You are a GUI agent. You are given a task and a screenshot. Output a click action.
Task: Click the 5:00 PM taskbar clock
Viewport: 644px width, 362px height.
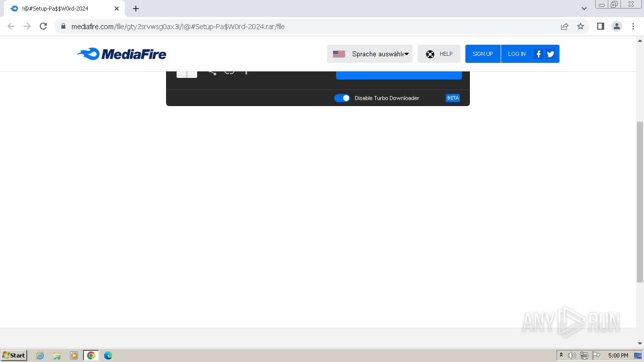pyautogui.click(x=618, y=355)
